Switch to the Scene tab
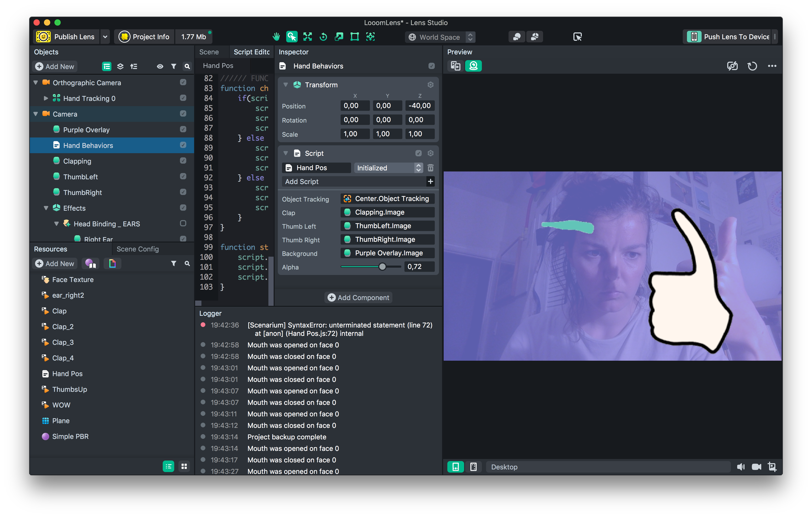The width and height of the screenshot is (812, 517). (x=209, y=52)
